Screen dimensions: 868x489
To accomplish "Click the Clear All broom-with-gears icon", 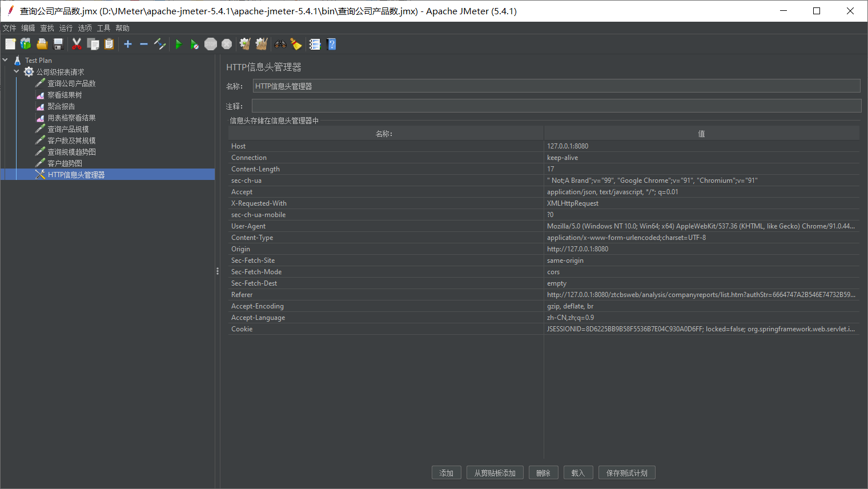I will [x=262, y=44].
